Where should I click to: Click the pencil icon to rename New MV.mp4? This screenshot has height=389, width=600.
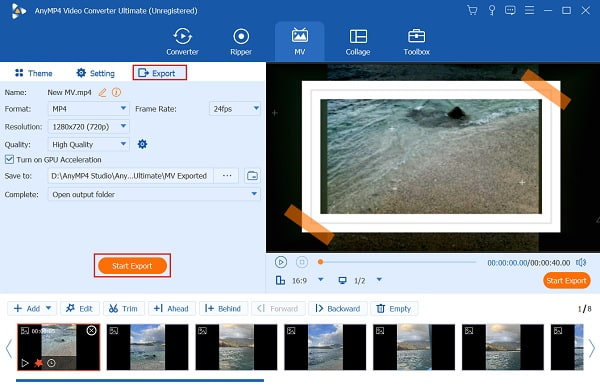click(x=102, y=92)
